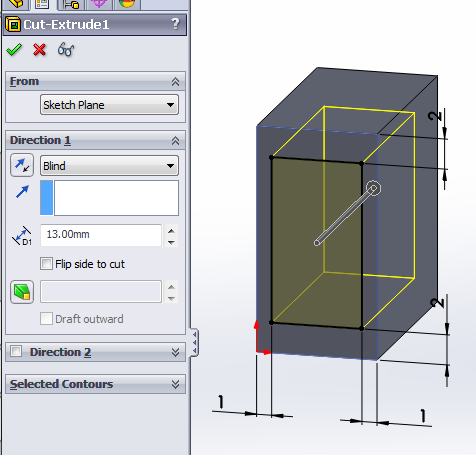This screenshot has height=455, width=476.
Task: Select the bottom-right 2 dimension
Action: [437, 302]
